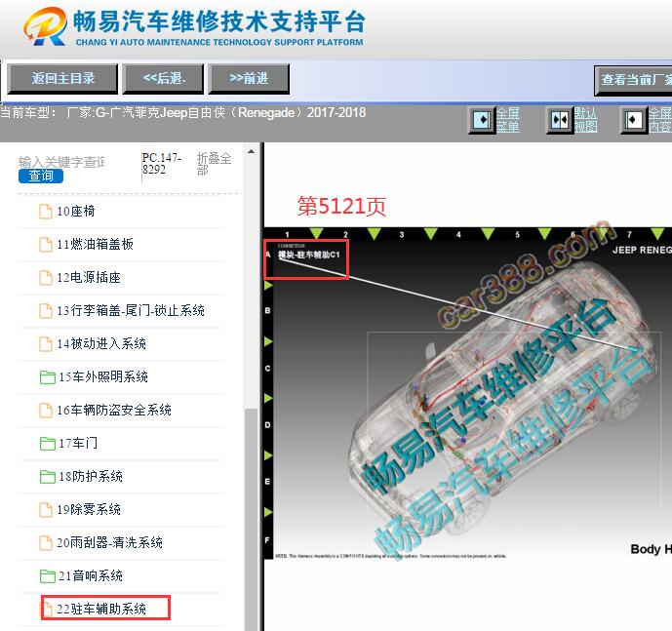This screenshot has height=631, width=672.
Task: Open the 10座椅 tree item
Action: [x=76, y=212]
